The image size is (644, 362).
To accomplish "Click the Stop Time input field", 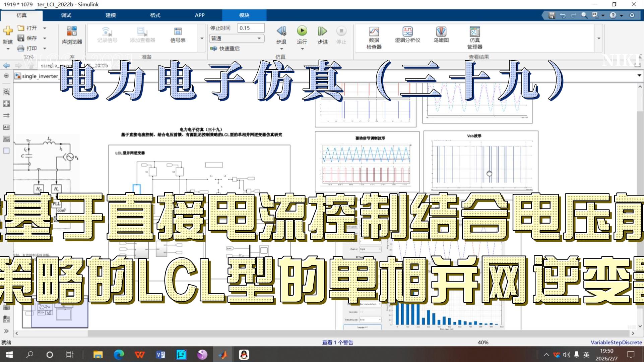I will 250,28.
